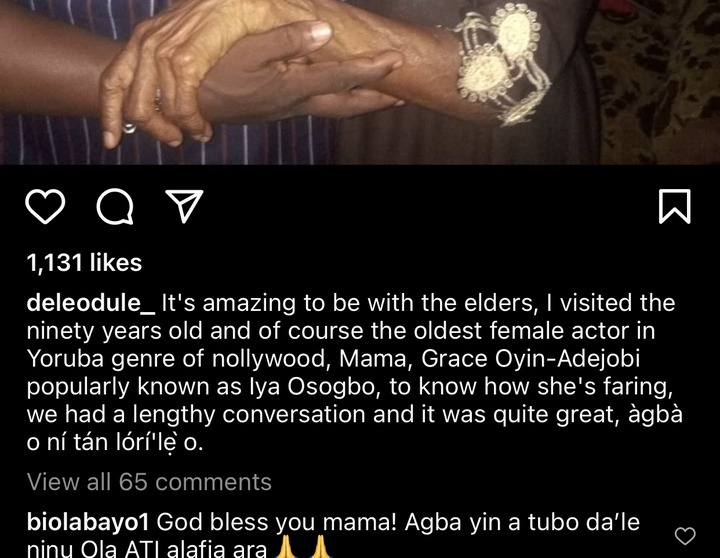View the list of 1,131 likes
720x558 pixels.
[x=84, y=263]
